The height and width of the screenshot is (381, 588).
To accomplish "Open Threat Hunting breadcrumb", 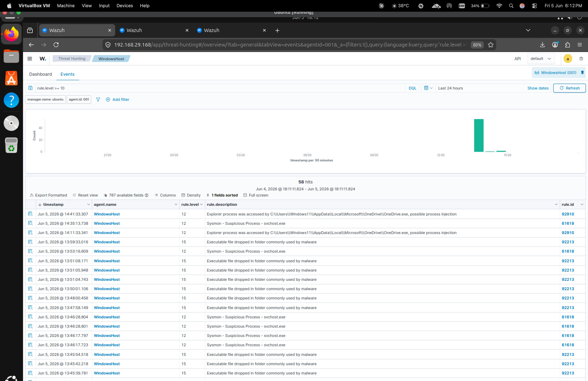I will tap(72, 59).
